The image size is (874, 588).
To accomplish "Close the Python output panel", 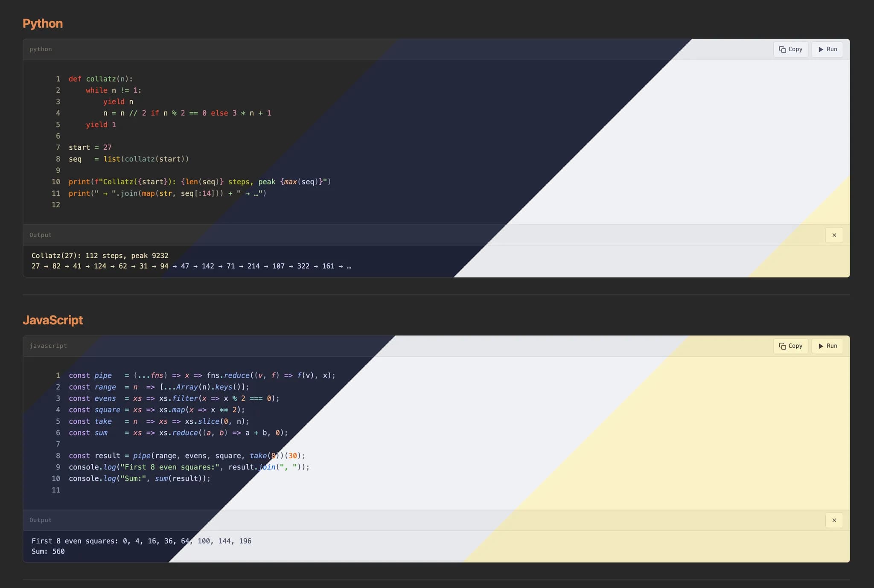I will coord(834,235).
